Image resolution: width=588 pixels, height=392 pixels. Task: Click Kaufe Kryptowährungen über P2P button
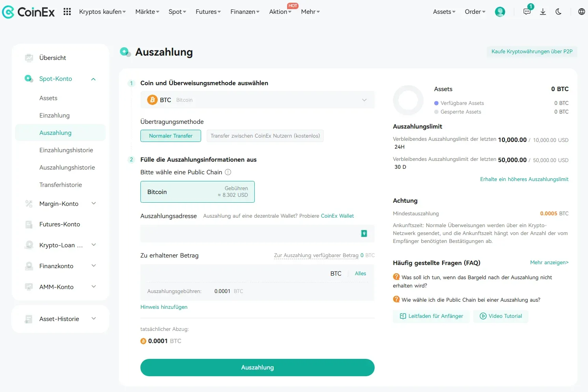(x=532, y=51)
